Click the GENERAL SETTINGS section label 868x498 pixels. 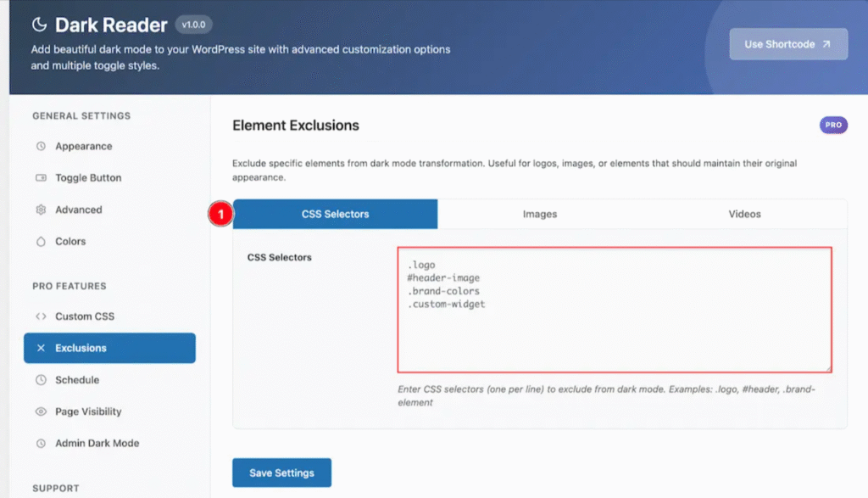tap(81, 115)
